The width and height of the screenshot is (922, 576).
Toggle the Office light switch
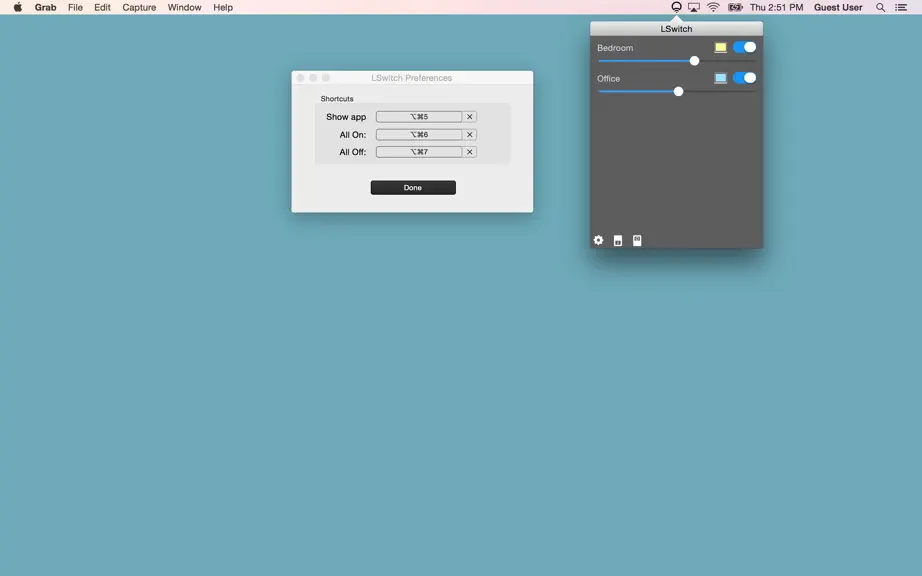coord(744,78)
